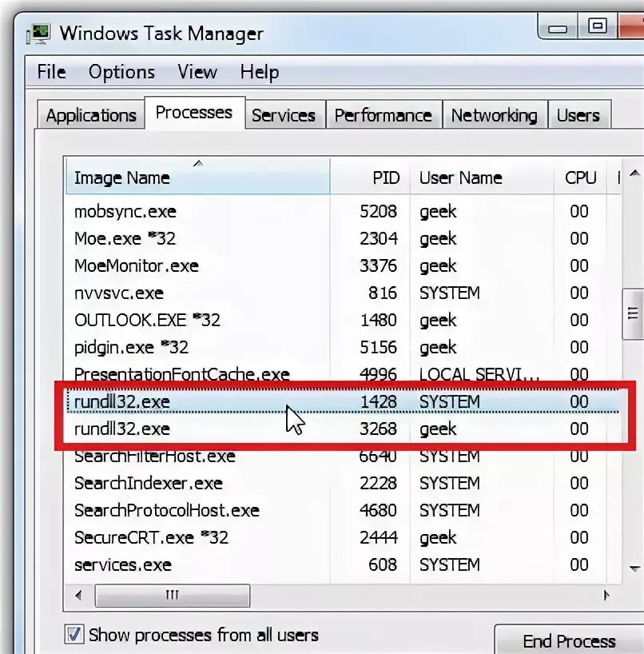Select the MoeMonitor.exe process
The width and height of the screenshot is (644, 654).
tap(342, 265)
